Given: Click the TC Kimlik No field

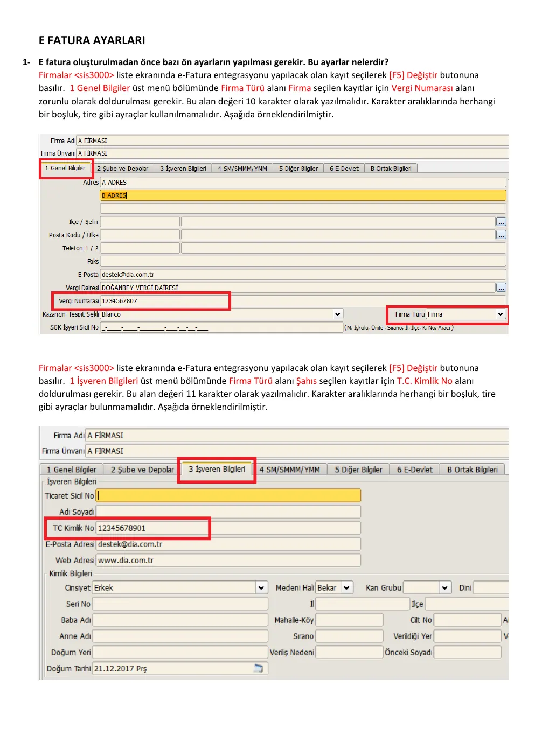Looking at the screenshot, I should pyautogui.click(x=228, y=528).
